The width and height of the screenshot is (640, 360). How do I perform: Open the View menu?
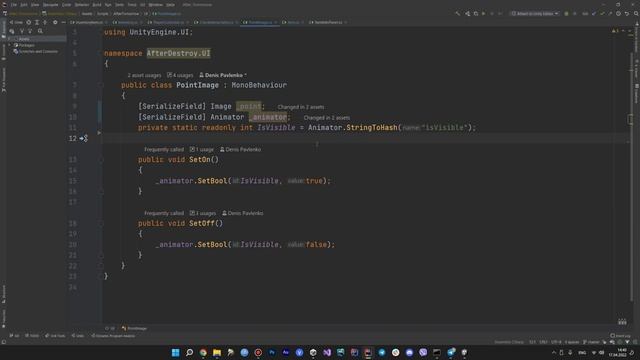[x=35, y=4]
